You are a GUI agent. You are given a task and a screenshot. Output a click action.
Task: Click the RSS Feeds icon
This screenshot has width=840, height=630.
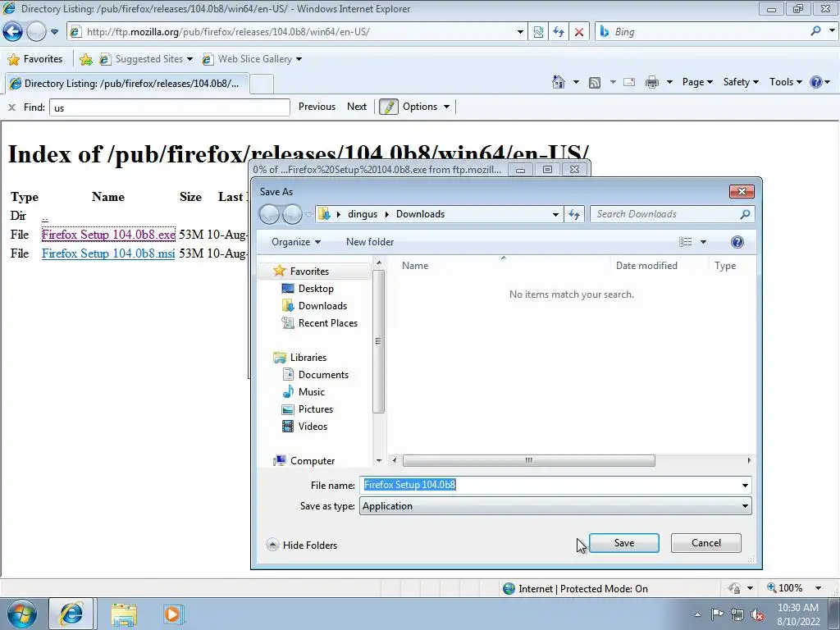595,83
